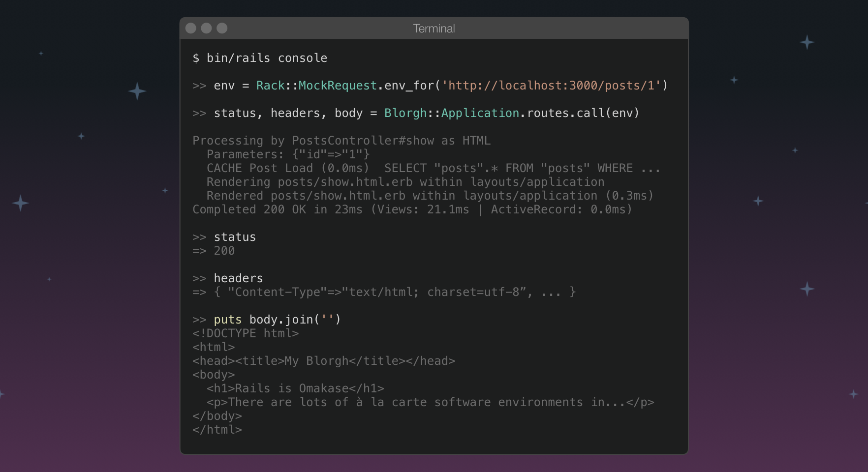Click the "Terminal" window title

(x=434, y=29)
